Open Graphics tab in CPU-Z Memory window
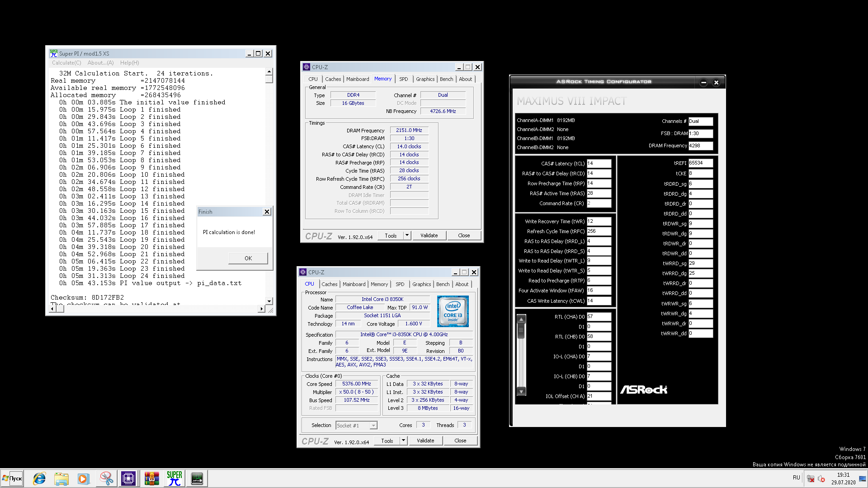Screen dimensions: 868x488 425,79
